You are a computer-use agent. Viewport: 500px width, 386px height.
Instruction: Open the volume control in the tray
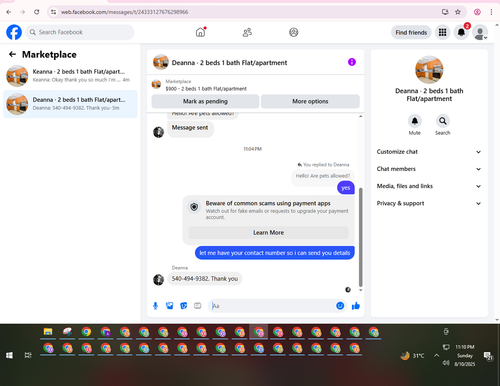click(446, 363)
